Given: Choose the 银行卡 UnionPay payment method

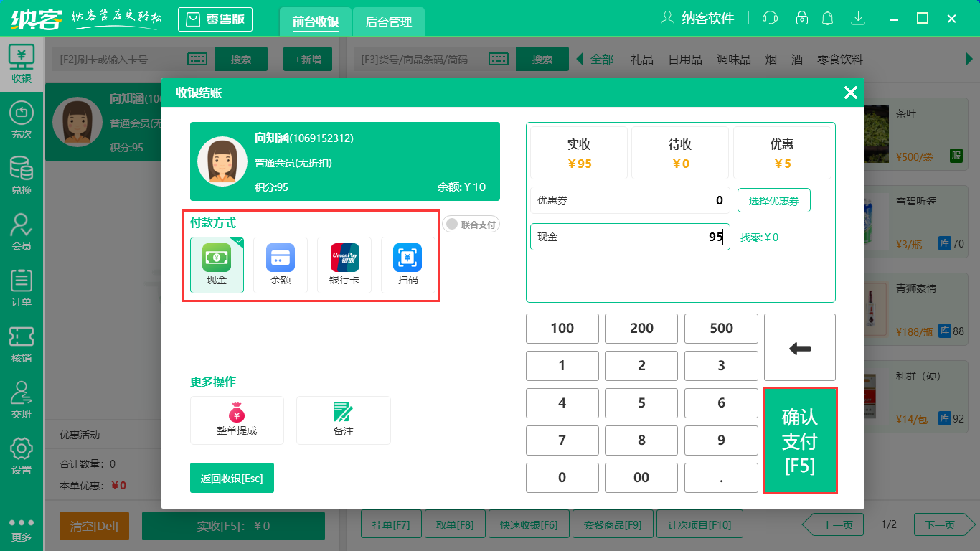Looking at the screenshot, I should [344, 265].
